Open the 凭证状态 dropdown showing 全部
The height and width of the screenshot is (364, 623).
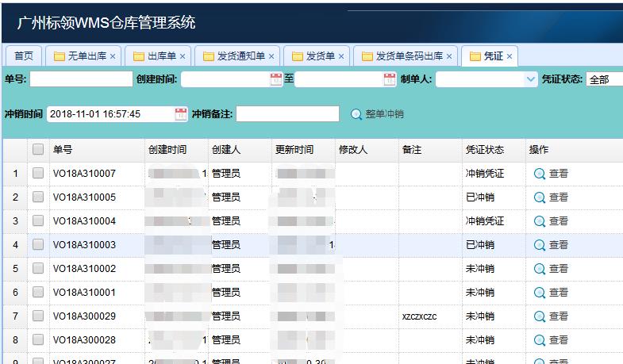[x=605, y=79]
